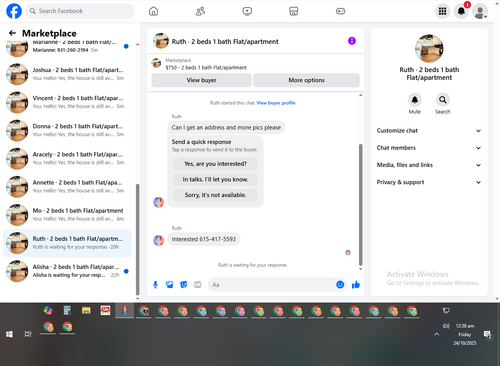500x366 pixels.
Task: Choose a sticker from the sticker icon
Action: pos(184,285)
